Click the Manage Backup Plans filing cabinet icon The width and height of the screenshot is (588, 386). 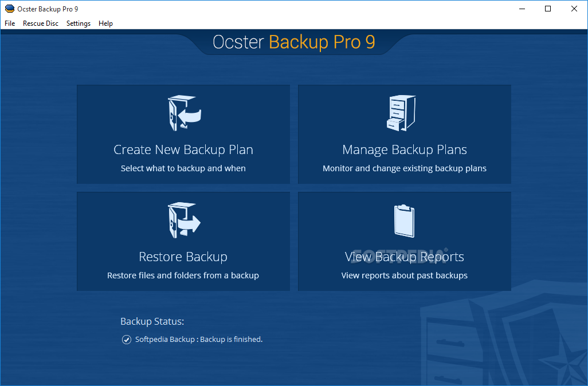tap(401, 113)
